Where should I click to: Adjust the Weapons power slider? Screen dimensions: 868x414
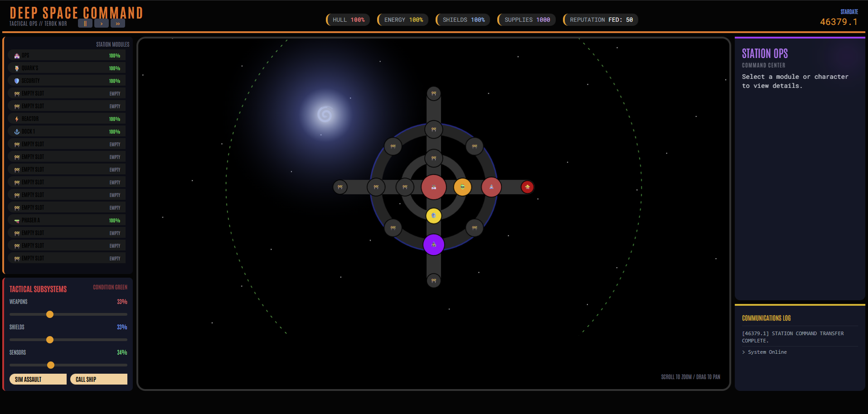tap(50, 314)
